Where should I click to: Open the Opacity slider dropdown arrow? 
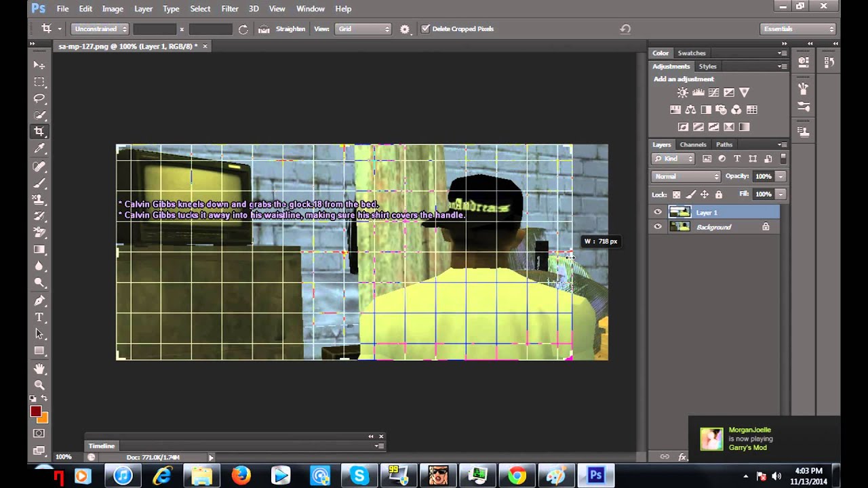coord(781,176)
